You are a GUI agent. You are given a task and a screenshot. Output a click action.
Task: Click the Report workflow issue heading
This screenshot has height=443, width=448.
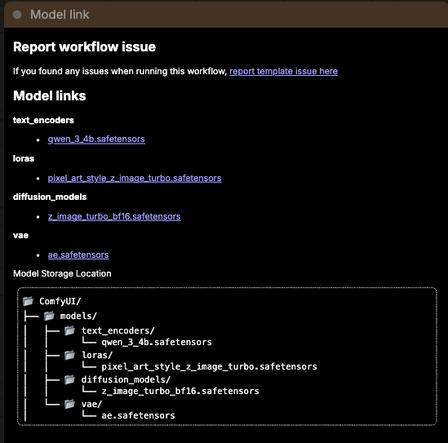84,47
